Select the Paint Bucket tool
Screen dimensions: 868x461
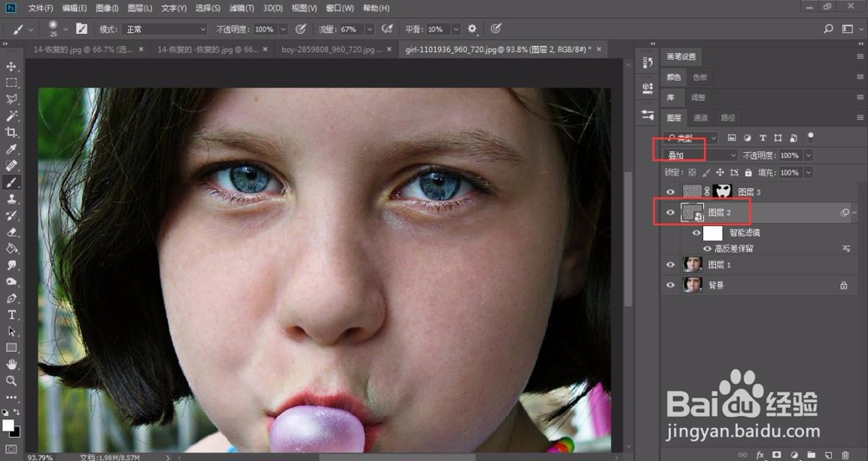click(11, 248)
